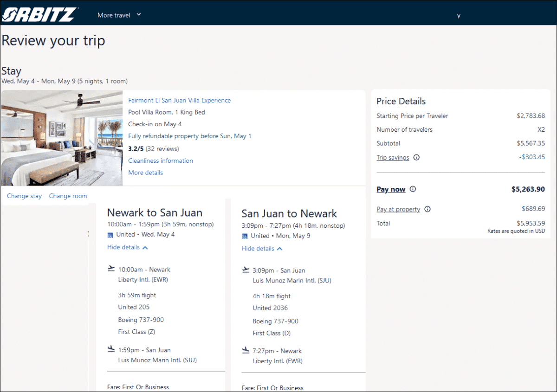Click the $2,783.68 starting price per traveler
Image resolution: width=557 pixels, height=392 pixels.
(531, 116)
